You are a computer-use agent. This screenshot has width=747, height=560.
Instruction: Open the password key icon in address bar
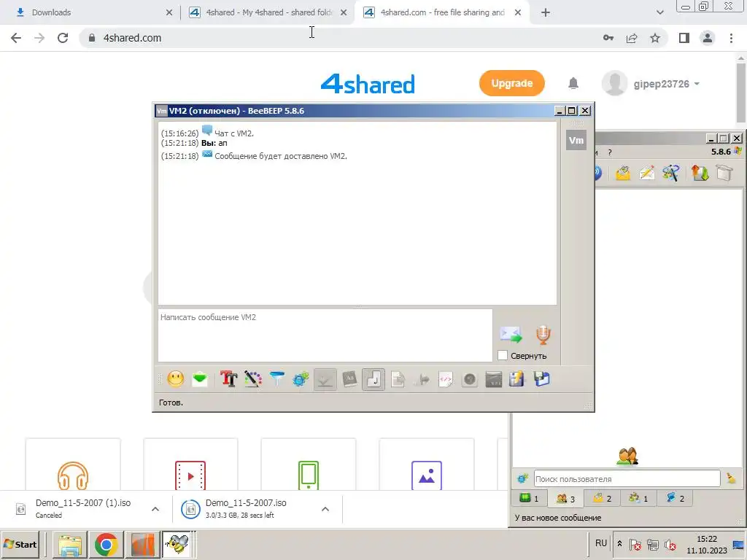[x=608, y=38]
